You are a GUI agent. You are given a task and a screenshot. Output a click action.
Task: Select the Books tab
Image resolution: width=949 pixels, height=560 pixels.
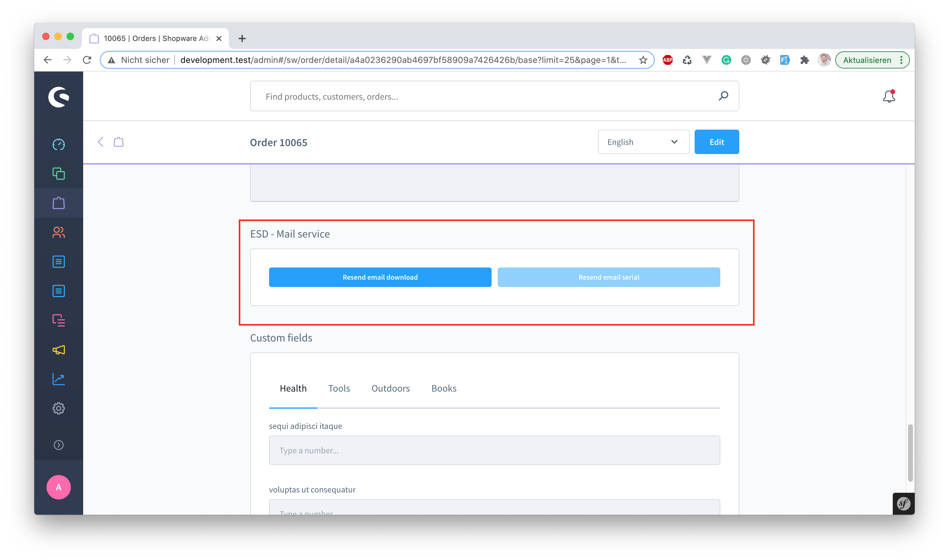(444, 388)
